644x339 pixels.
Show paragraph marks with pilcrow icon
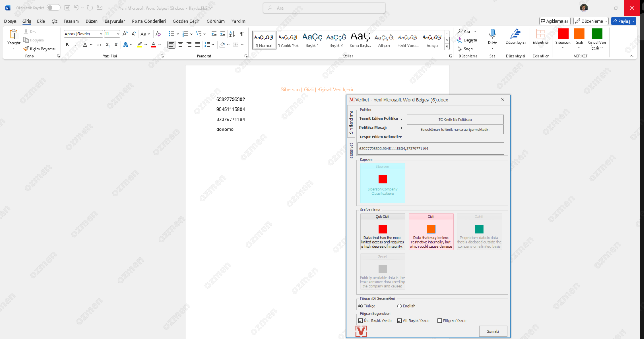(242, 34)
